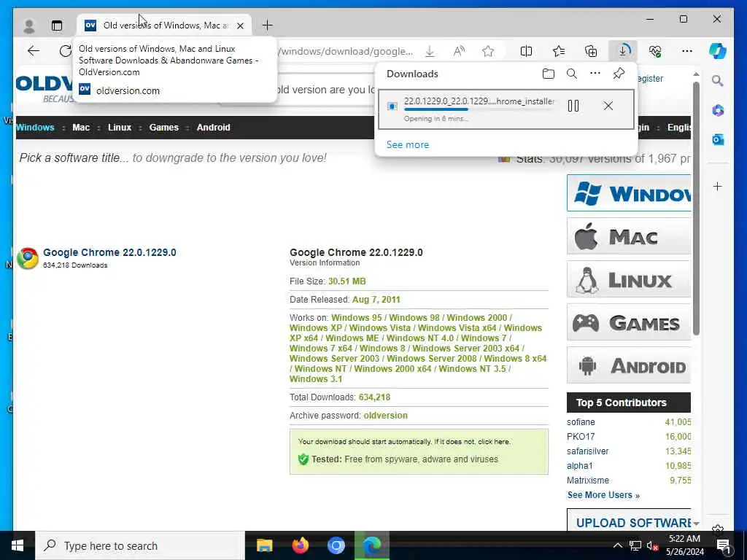Open Edge settings and more menu

click(687, 51)
